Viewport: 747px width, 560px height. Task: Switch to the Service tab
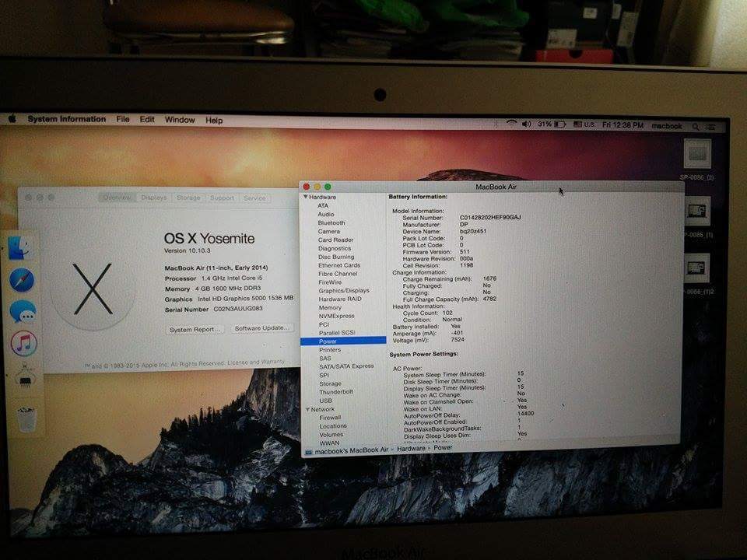click(x=254, y=198)
